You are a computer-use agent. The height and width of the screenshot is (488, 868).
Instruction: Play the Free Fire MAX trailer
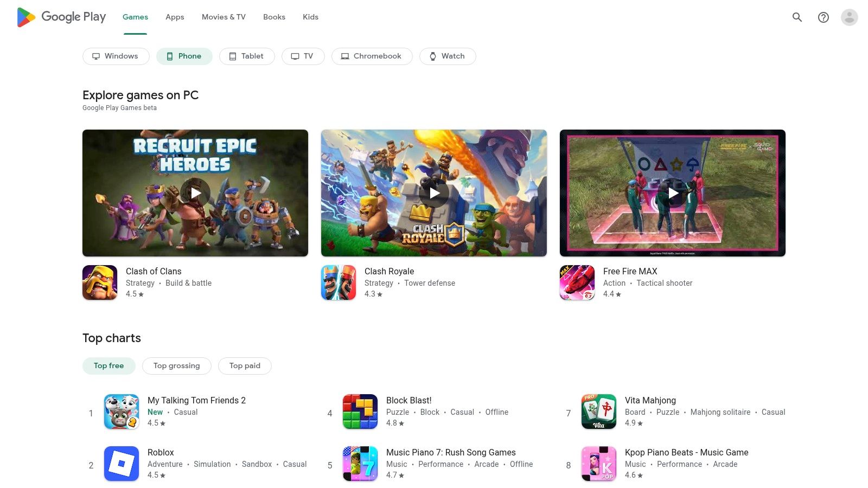click(x=673, y=193)
